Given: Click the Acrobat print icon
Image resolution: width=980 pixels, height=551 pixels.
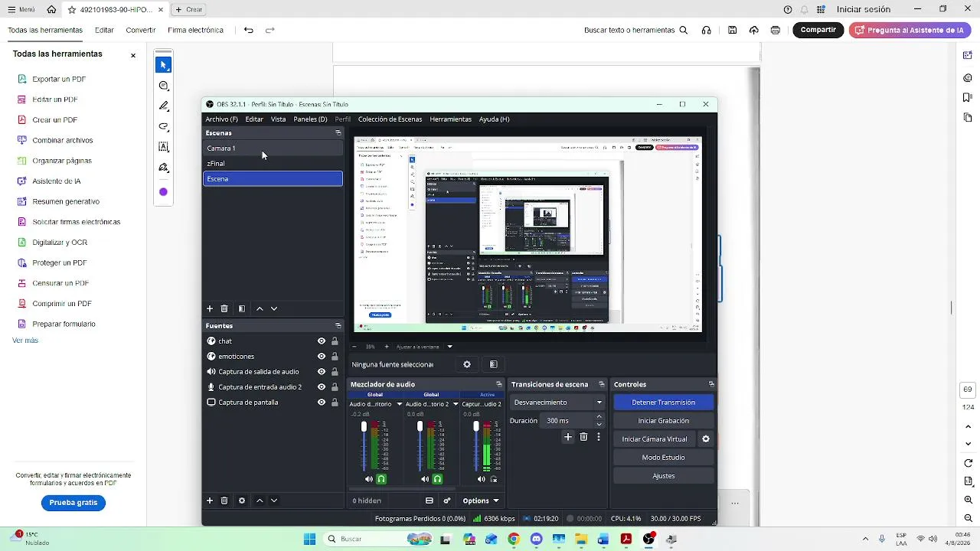Looking at the screenshot, I should point(776,30).
